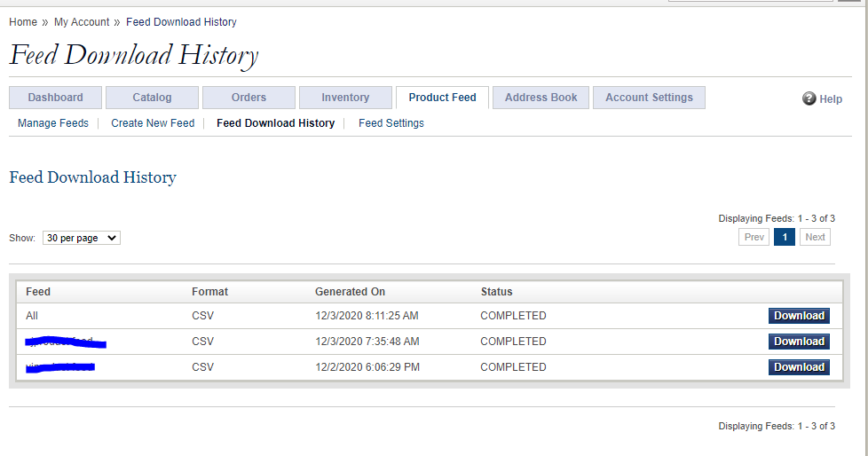Click the Manage Feeds link
The height and width of the screenshot is (456, 868).
click(x=53, y=123)
